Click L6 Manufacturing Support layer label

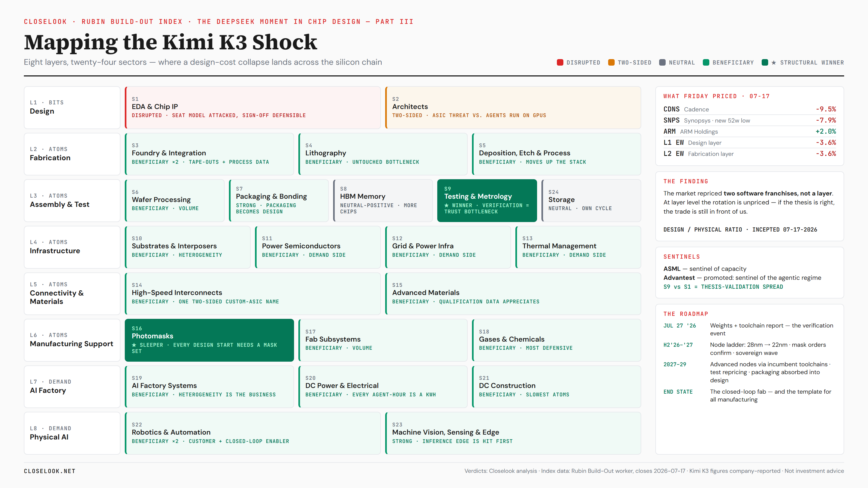point(72,340)
